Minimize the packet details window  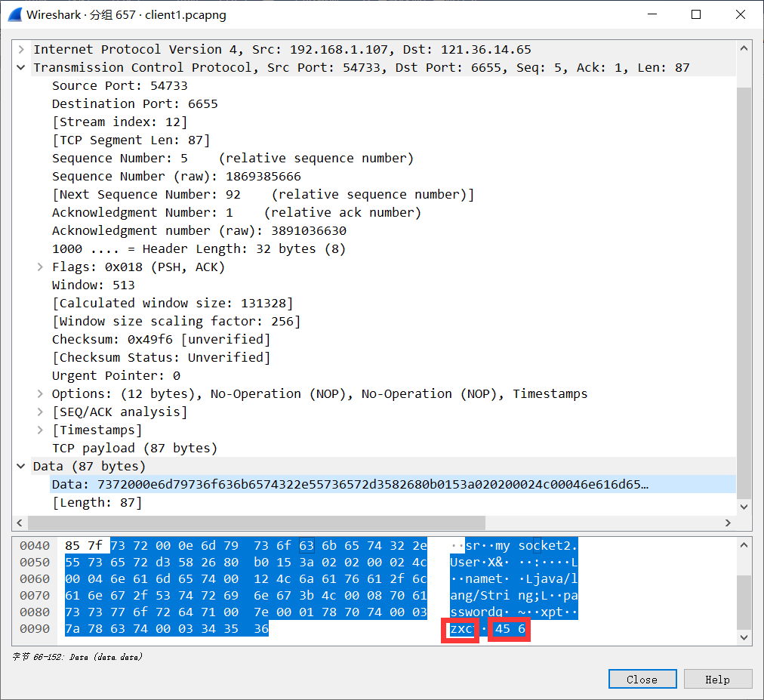pos(652,14)
